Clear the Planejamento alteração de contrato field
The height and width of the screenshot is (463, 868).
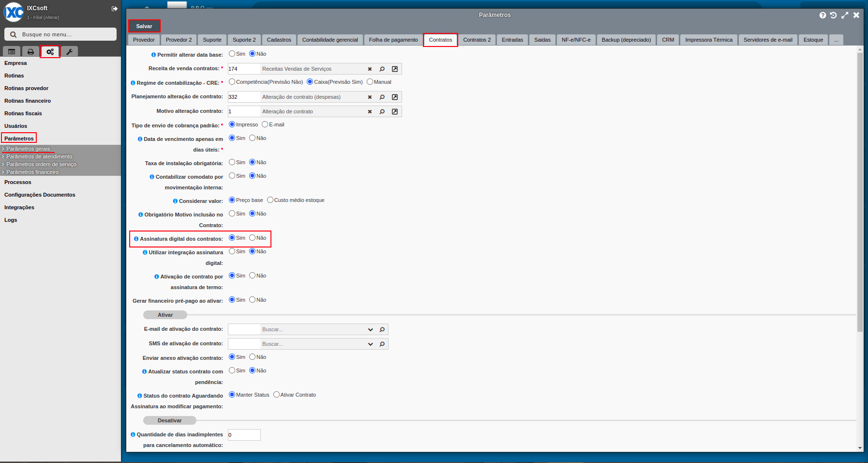[370, 97]
